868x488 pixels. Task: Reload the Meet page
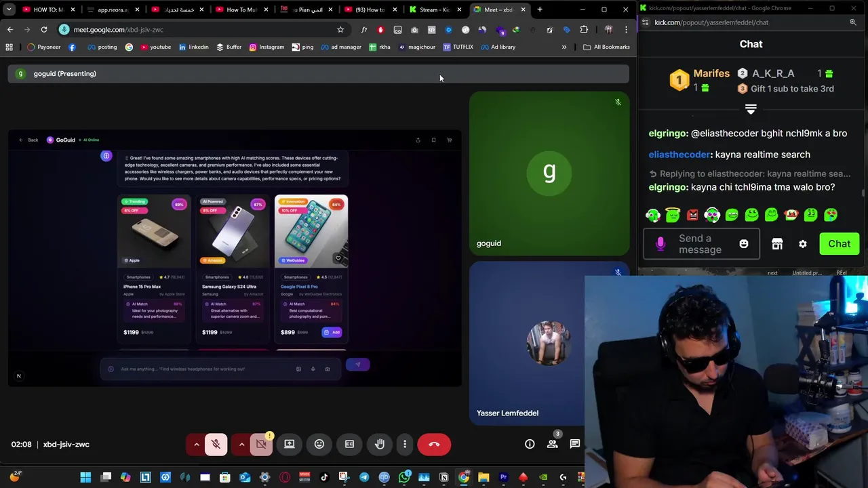tap(44, 30)
